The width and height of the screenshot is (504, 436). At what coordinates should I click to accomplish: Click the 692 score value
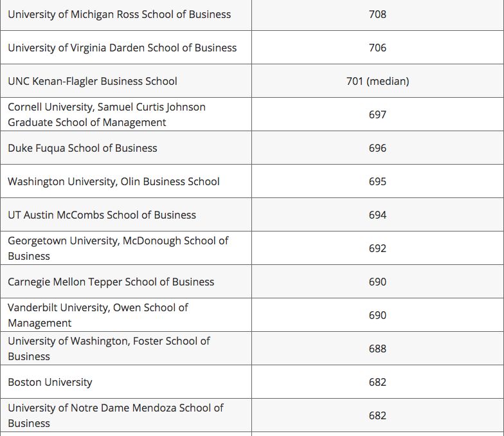(377, 248)
